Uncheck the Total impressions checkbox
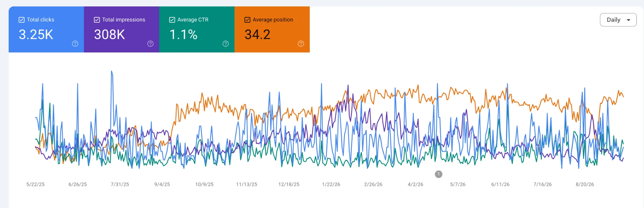The width and height of the screenshot is (644, 208). click(x=97, y=20)
